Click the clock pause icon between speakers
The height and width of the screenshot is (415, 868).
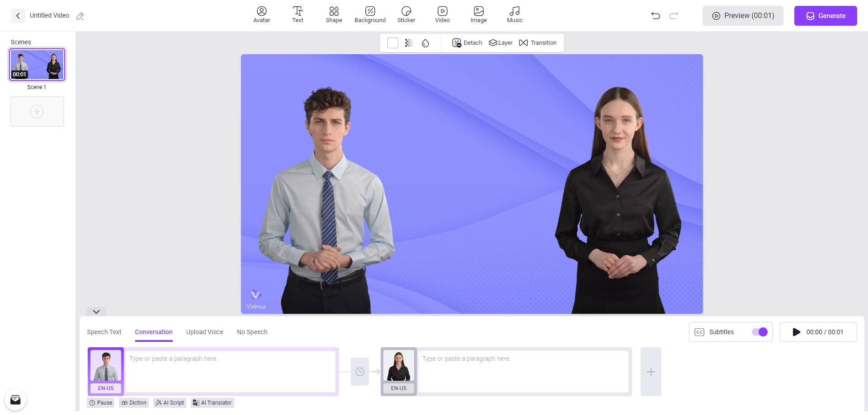pyautogui.click(x=360, y=372)
